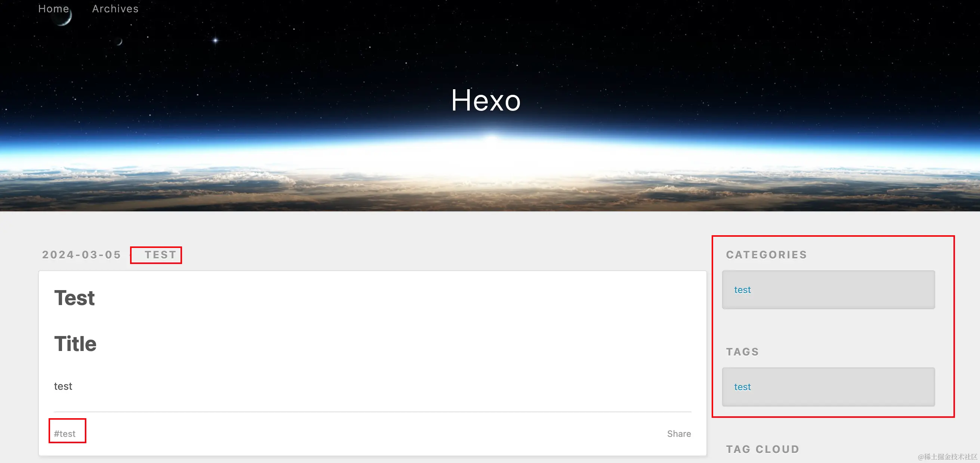Click the 2024-03-05 post date

coord(81,255)
